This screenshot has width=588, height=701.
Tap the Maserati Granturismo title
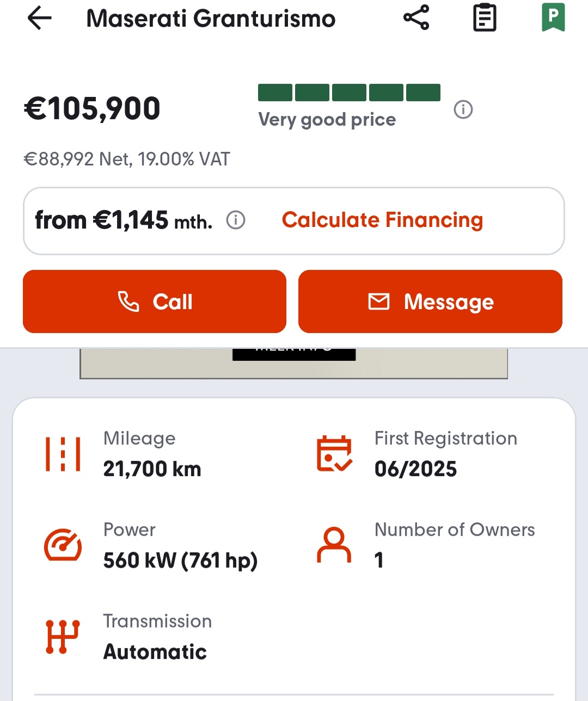(x=211, y=19)
